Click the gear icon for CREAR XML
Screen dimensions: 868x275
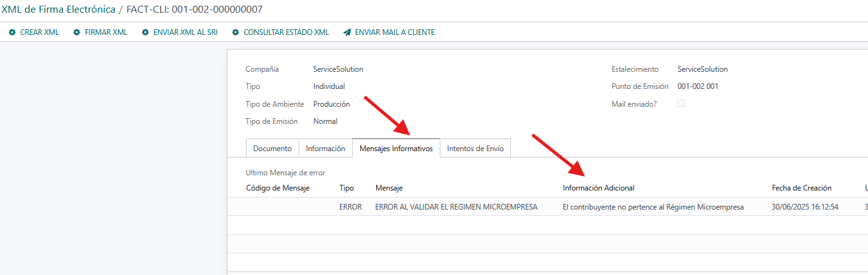click(12, 32)
